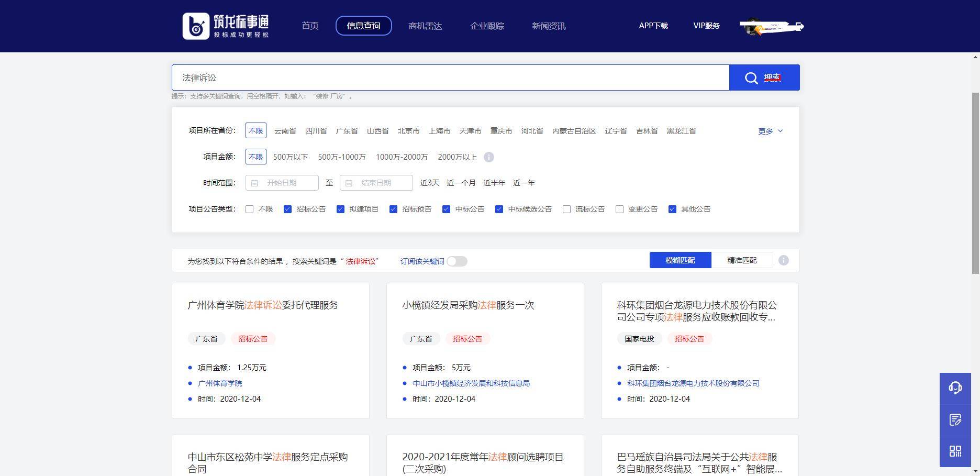The height and width of the screenshot is (476, 980).
Task: Select time range 近一个月
Action: coord(461,183)
